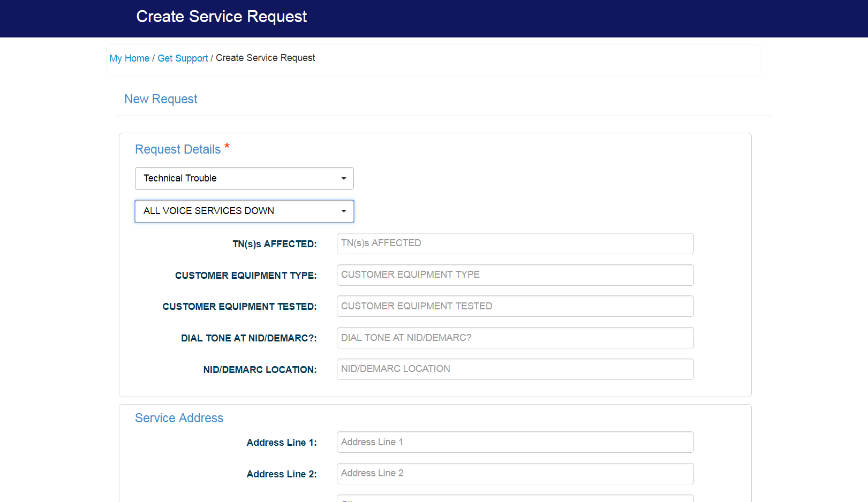
Task: Go to My Home breadcrumb link
Action: click(x=129, y=58)
